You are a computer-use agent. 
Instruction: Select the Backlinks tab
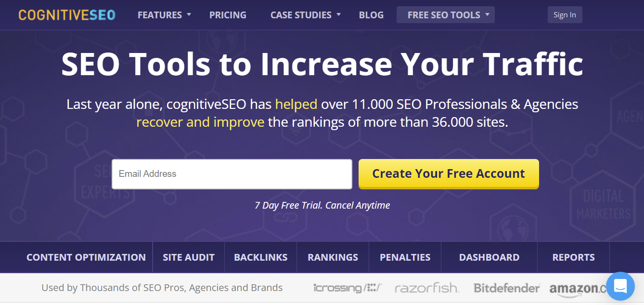tap(260, 257)
